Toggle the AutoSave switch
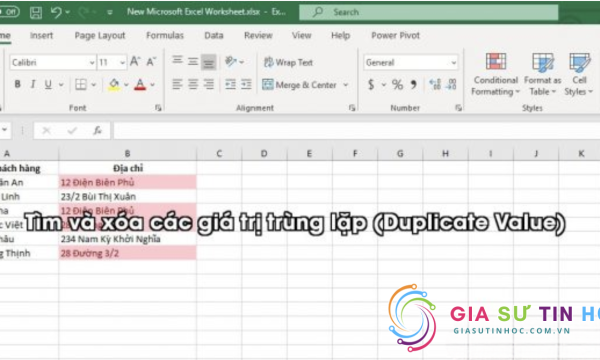Image resolution: width=600 pixels, height=360 pixels. (x=9, y=12)
